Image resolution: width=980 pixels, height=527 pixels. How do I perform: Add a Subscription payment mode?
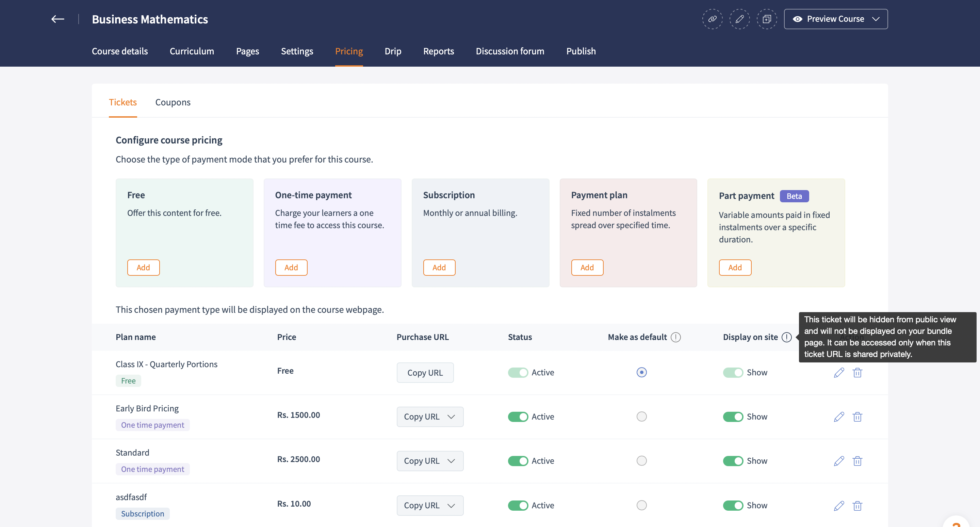[439, 267]
